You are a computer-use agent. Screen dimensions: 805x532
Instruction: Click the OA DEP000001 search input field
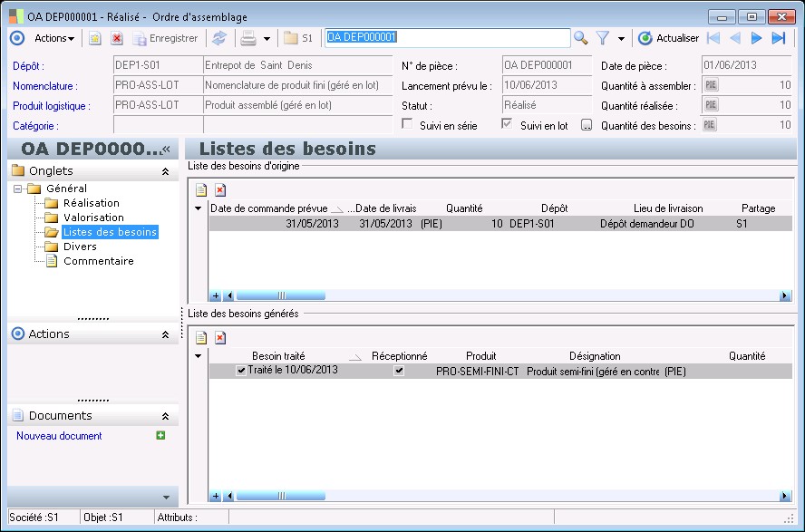[x=447, y=38]
